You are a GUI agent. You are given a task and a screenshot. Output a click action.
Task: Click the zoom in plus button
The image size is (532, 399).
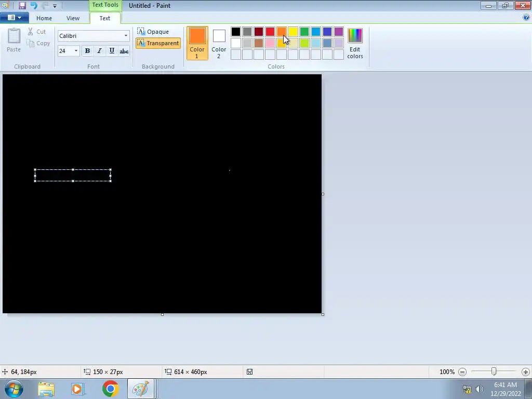click(x=526, y=372)
